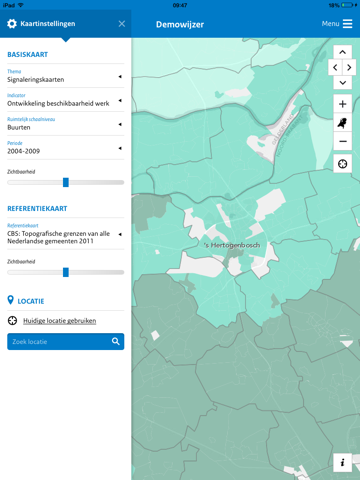Expand the Indicator dropdown
The image size is (360, 480).
[x=66, y=100]
